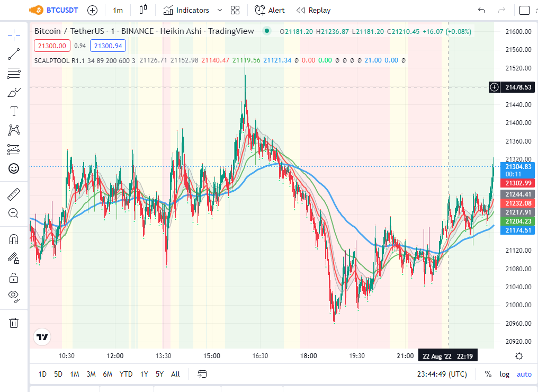Select the Fib retracement tool
The width and height of the screenshot is (538, 392).
(14, 73)
